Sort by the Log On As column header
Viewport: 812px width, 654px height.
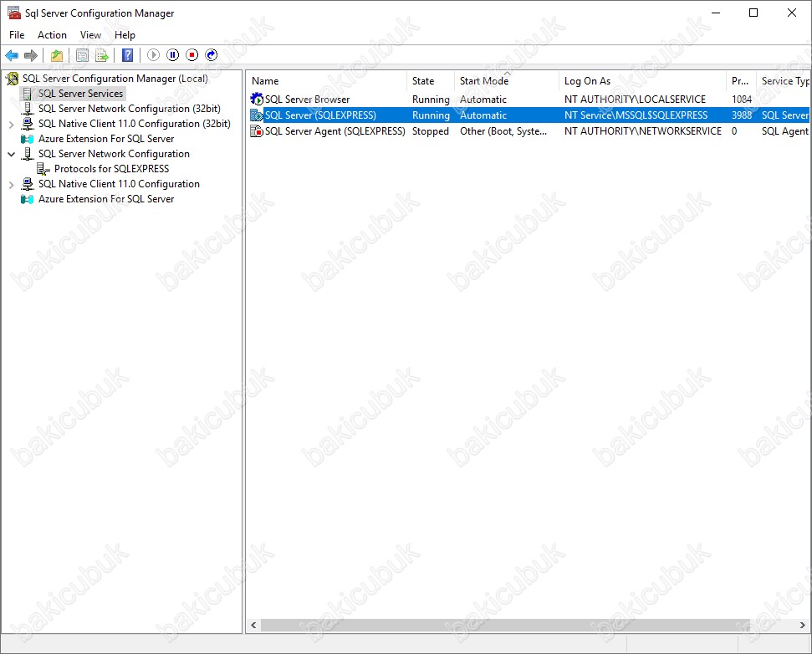tap(642, 81)
